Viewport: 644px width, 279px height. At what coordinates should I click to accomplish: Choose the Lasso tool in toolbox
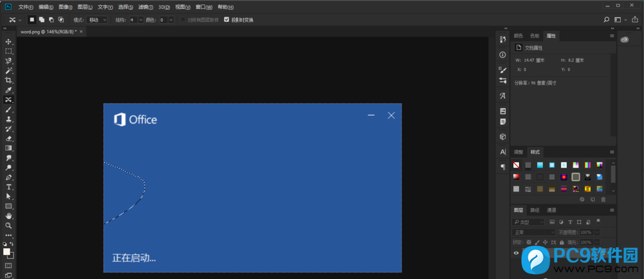pyautogui.click(x=8, y=61)
